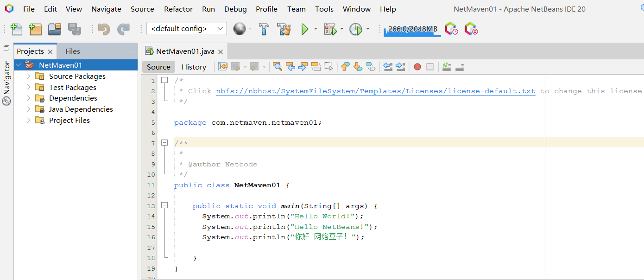Screen dimensions: 644x280
Task: Click the Build Project hammer icon
Action: (264, 29)
